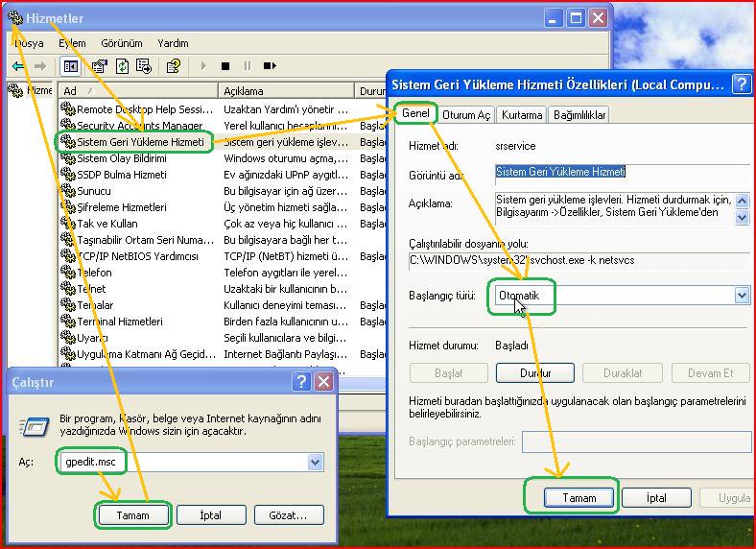The image size is (756, 549).
Task: Open the Başlangıç türü dropdown arrow
Action: point(742,296)
